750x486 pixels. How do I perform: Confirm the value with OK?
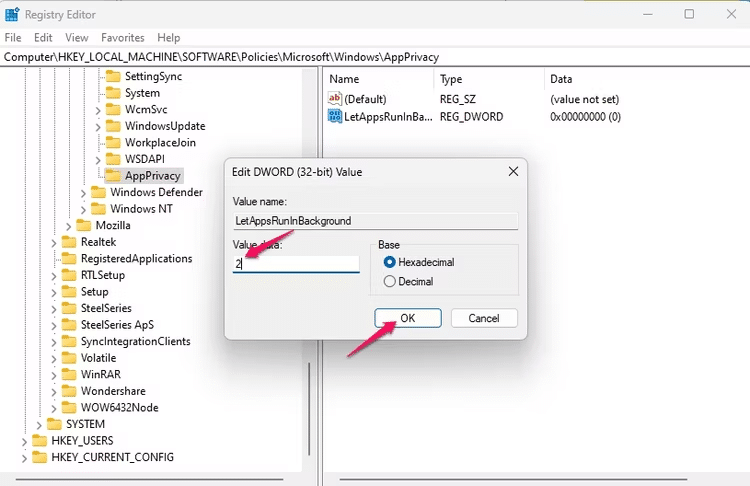pyautogui.click(x=407, y=318)
